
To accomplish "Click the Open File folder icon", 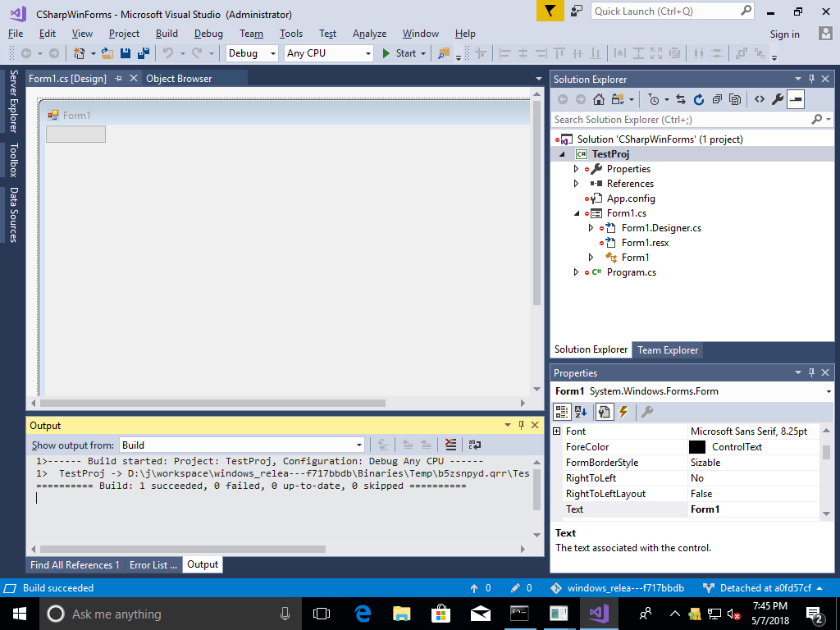I will point(107,53).
